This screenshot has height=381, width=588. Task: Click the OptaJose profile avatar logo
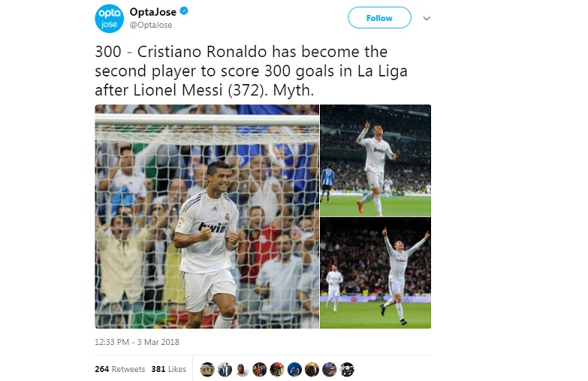(109, 18)
